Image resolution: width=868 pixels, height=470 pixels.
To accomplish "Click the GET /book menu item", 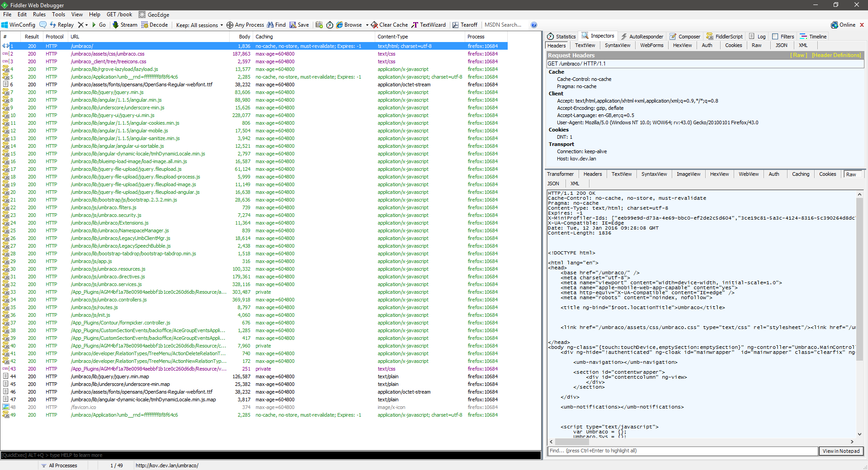I will [x=119, y=14].
